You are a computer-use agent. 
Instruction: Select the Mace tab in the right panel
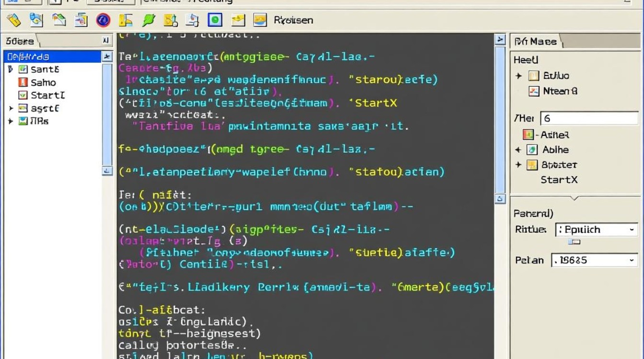536,42
